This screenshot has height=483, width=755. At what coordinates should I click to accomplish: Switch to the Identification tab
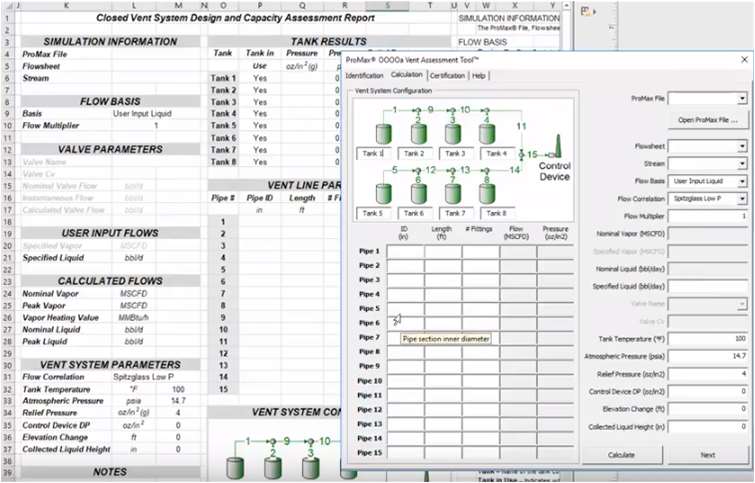[364, 76]
